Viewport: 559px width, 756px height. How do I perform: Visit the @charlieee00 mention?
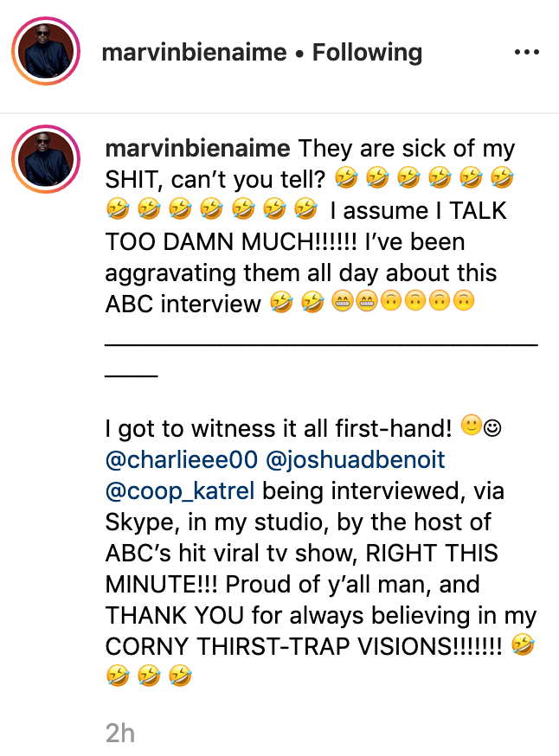182,459
